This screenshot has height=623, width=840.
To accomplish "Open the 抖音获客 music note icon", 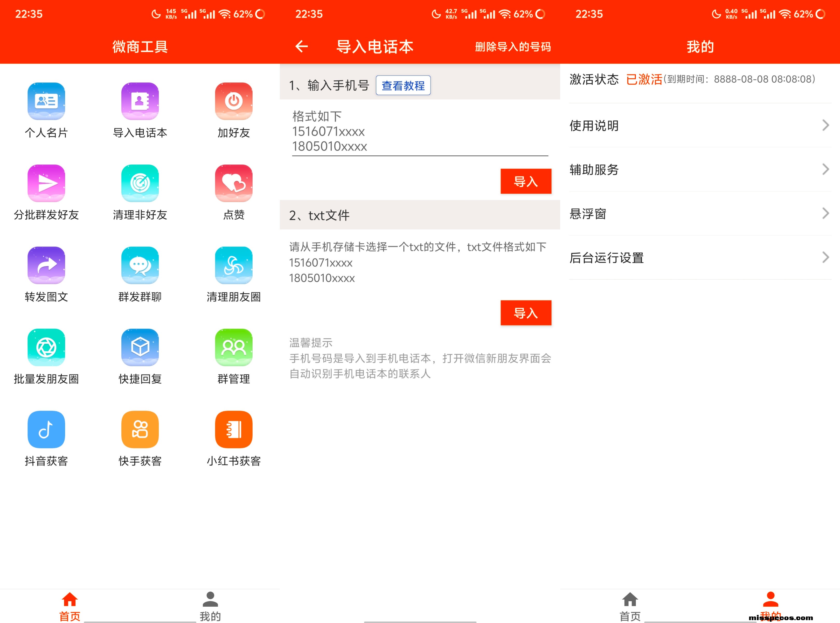I will click(46, 429).
